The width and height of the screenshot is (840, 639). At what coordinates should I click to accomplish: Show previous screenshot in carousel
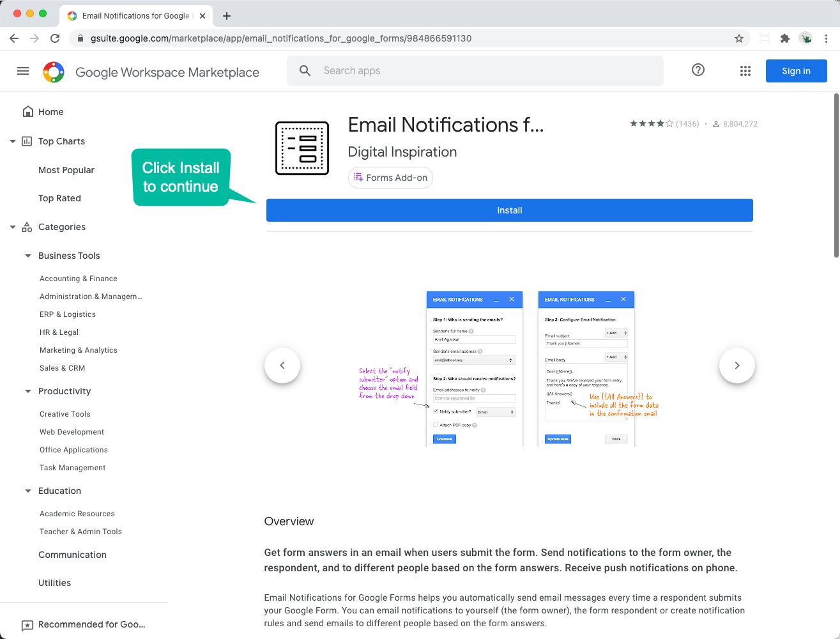[282, 366]
